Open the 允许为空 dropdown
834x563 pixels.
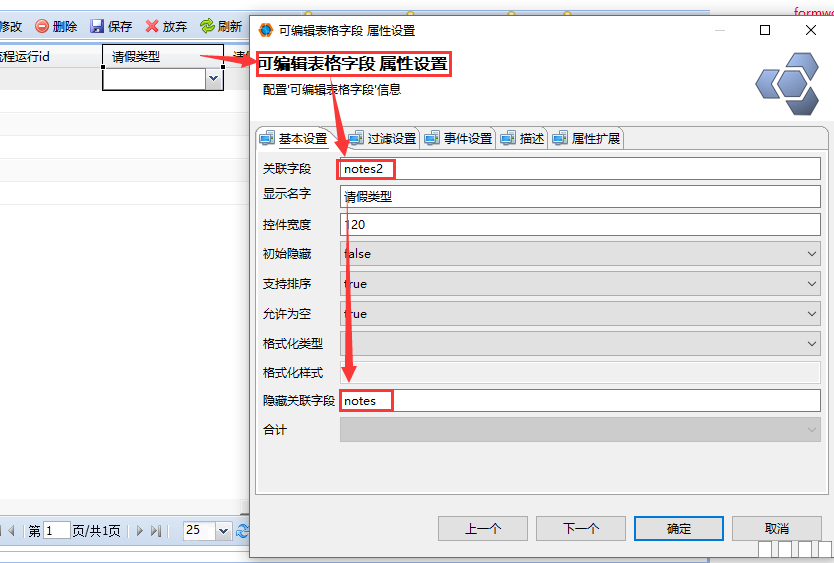point(811,314)
